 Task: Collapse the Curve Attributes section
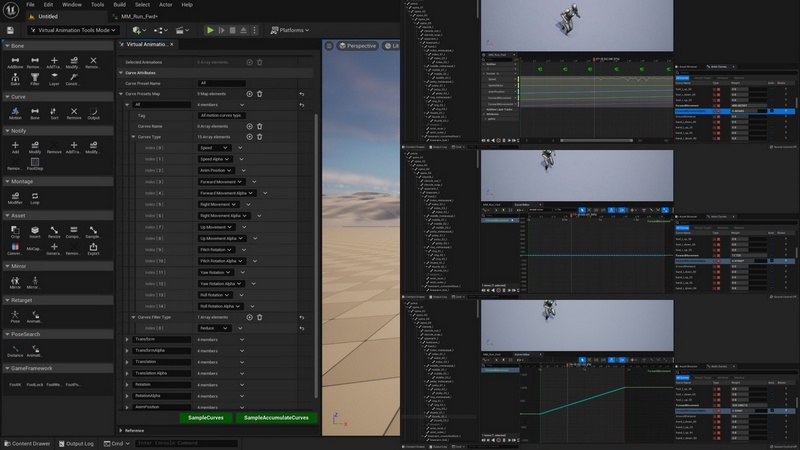pos(122,73)
